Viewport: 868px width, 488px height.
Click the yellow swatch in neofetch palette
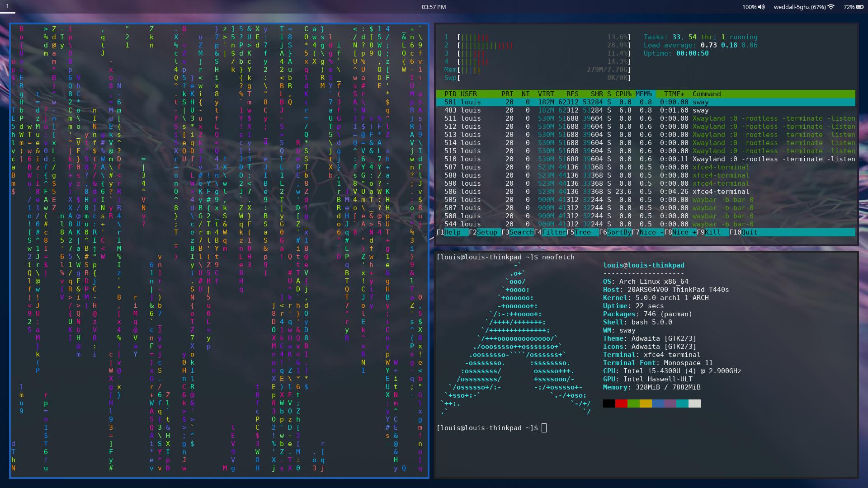point(646,404)
